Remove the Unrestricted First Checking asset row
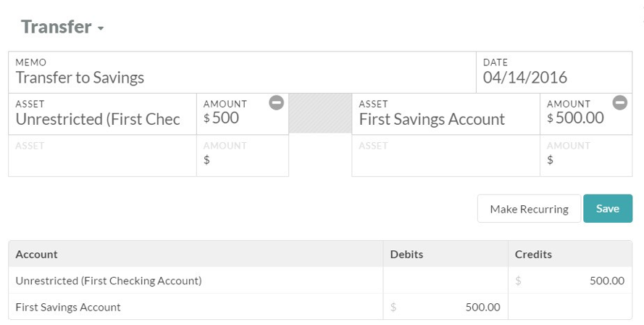 (x=277, y=102)
